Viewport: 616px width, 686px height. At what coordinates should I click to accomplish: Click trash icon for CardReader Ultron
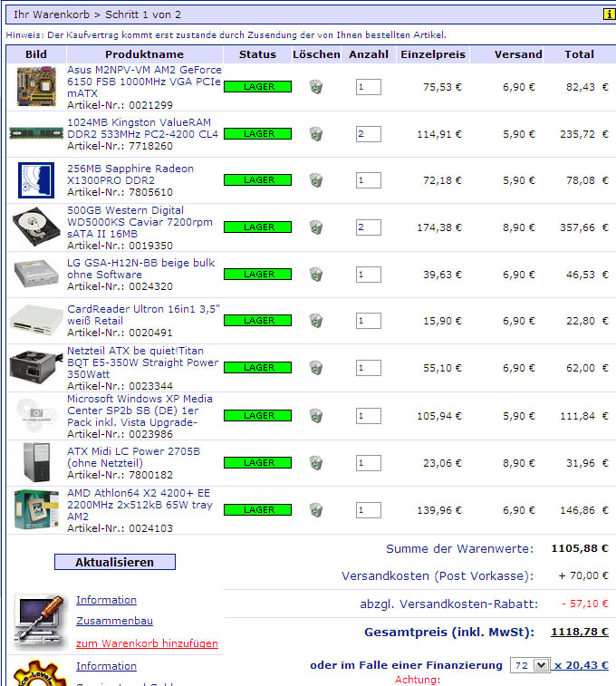click(x=316, y=321)
